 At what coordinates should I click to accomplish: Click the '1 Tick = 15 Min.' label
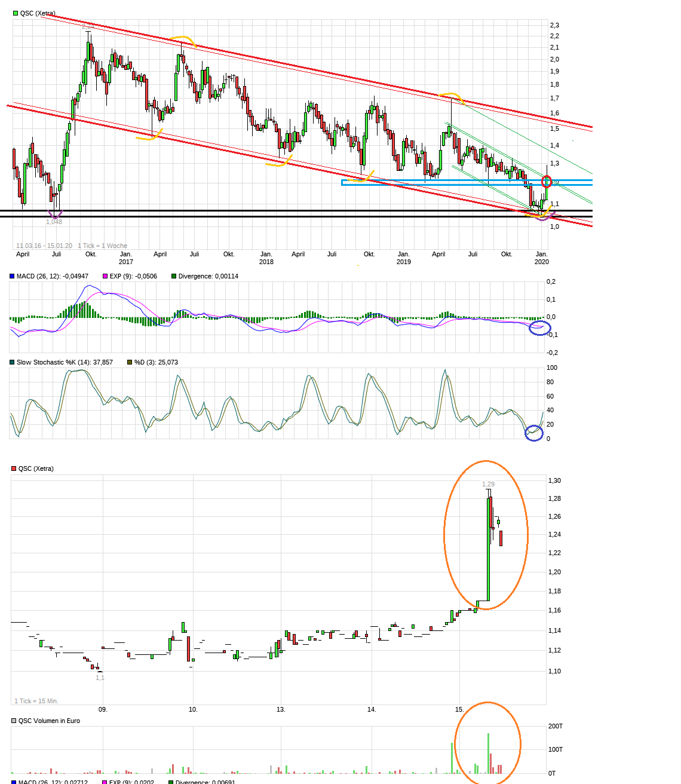(36, 701)
